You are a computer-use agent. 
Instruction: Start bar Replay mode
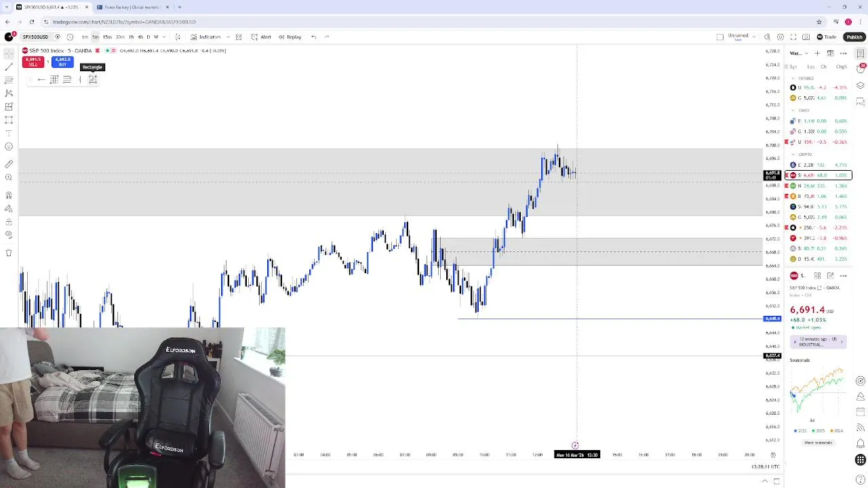[x=290, y=37]
